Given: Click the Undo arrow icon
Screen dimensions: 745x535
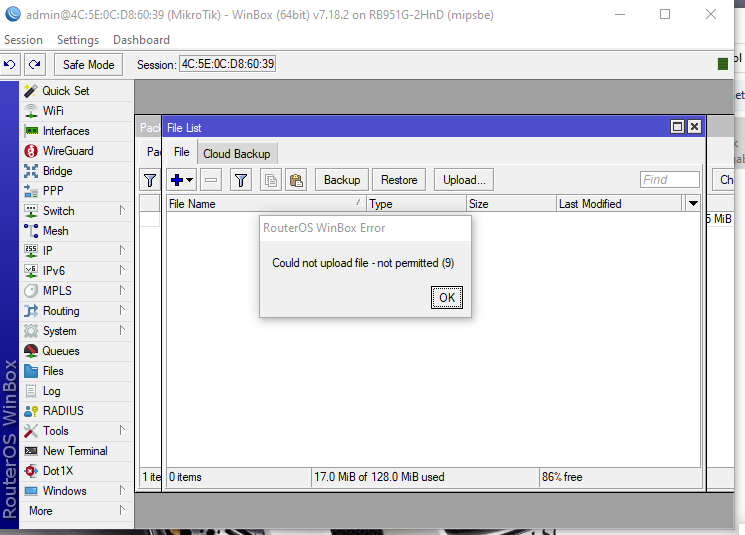Looking at the screenshot, I should pos(10,64).
